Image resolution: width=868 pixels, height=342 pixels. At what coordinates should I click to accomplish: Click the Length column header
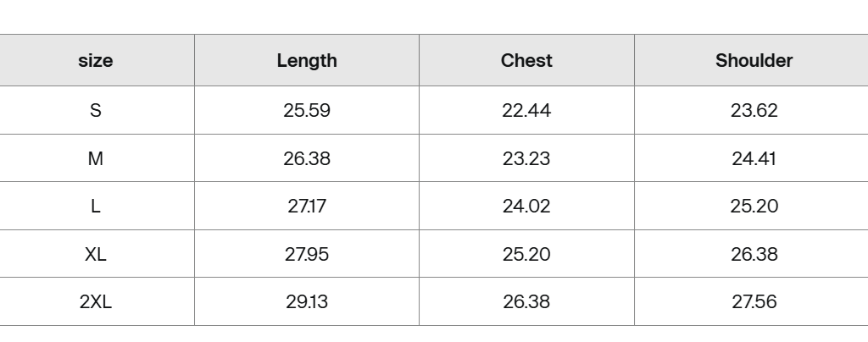pos(307,61)
